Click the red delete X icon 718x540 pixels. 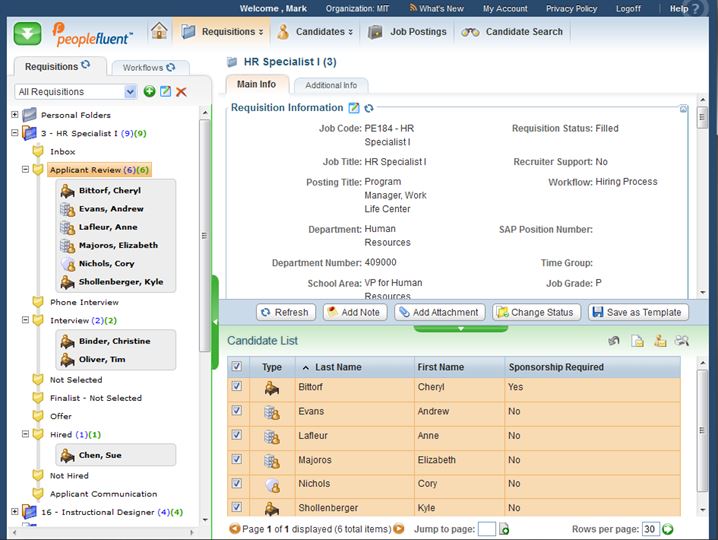pos(181,92)
